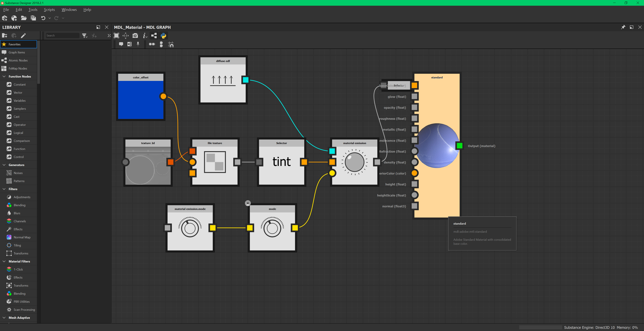
Task: Click the standard node normal (float3) input
Action: (415, 206)
